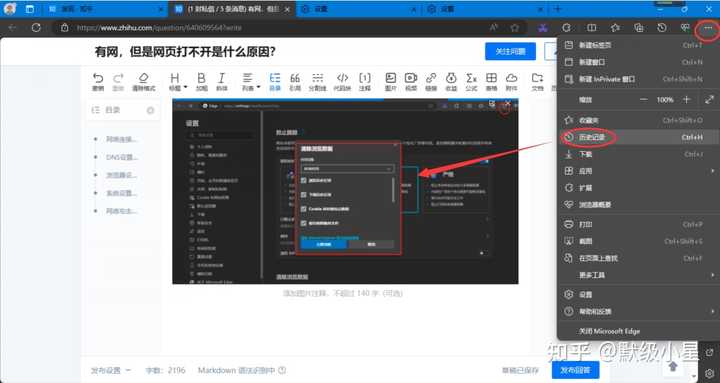Select 新建标签页 in the Edge menu

pos(637,45)
